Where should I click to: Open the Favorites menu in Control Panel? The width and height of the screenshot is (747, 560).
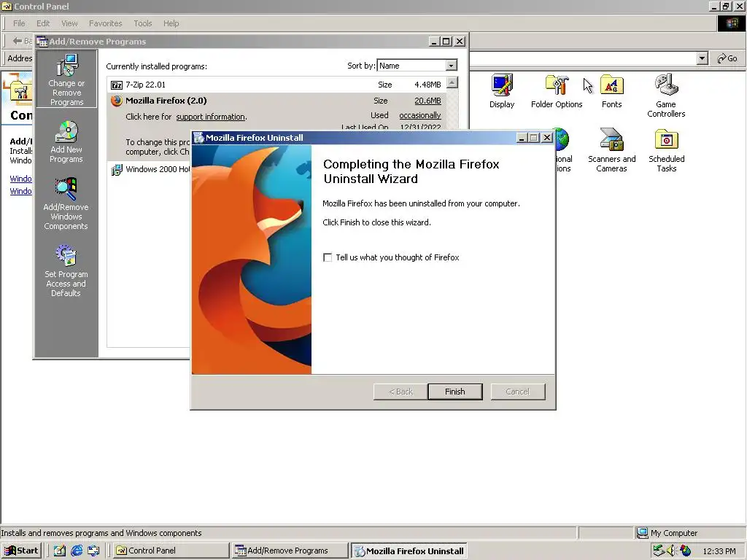105,23
